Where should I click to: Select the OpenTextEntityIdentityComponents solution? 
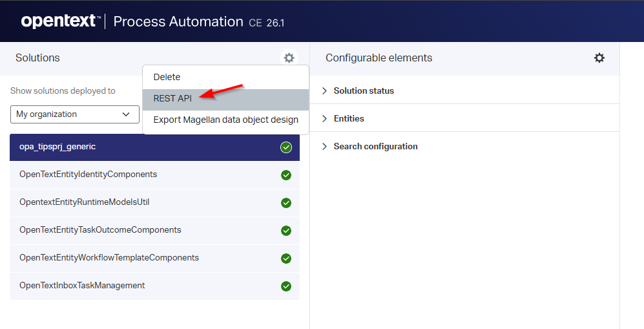point(154,175)
